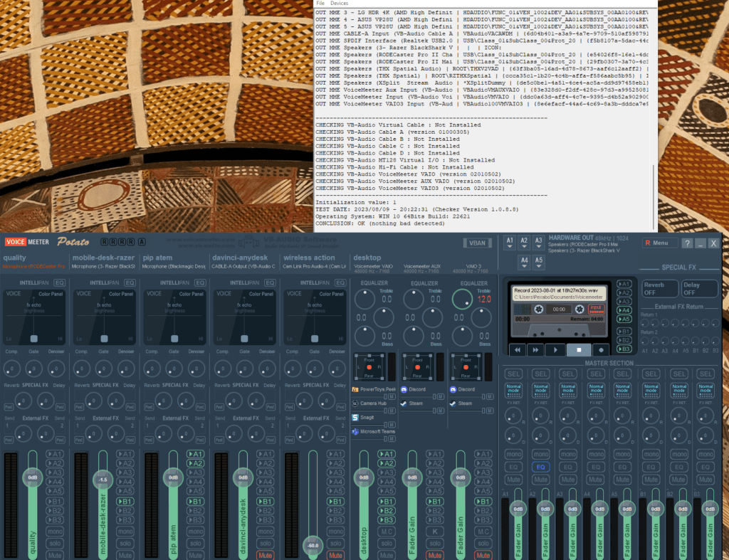Viewport: 729px width, 560px height.
Task: Open the EQ of pip atem strip
Action: click(x=200, y=282)
